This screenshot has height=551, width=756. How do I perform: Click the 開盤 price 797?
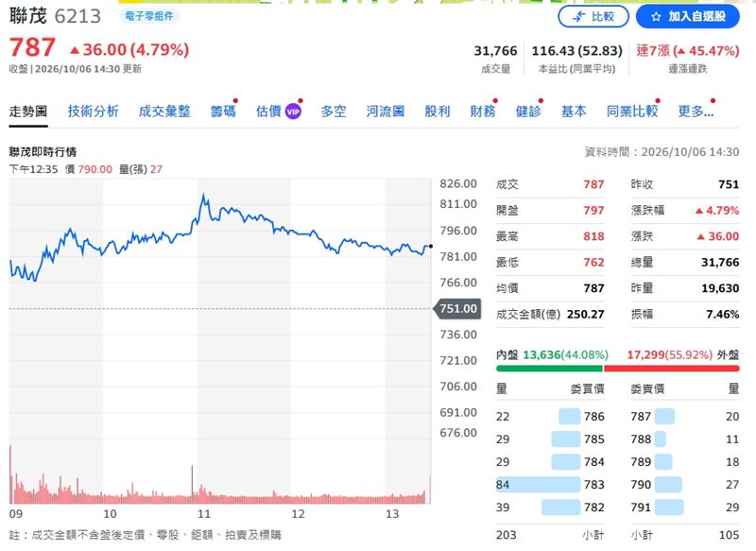(x=593, y=210)
